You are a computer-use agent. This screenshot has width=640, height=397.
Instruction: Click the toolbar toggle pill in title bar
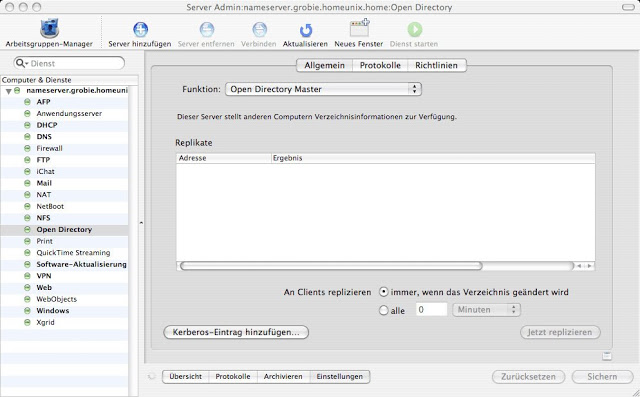(x=628, y=7)
